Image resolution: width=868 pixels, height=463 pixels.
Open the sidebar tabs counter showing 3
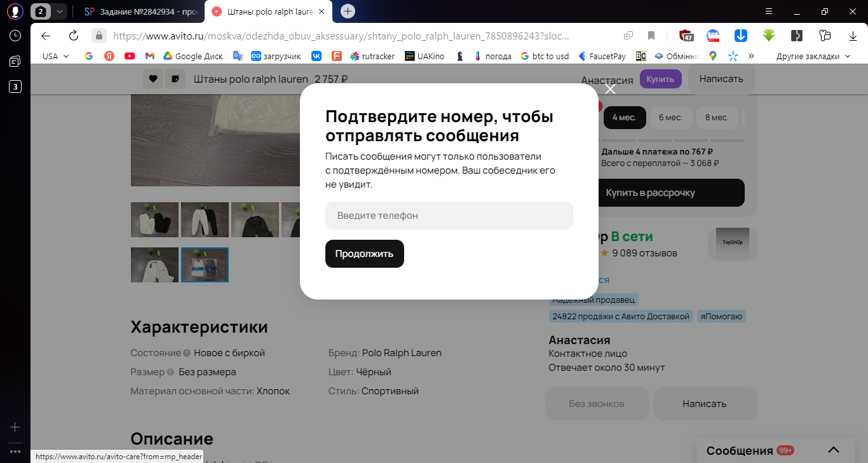tap(15, 86)
